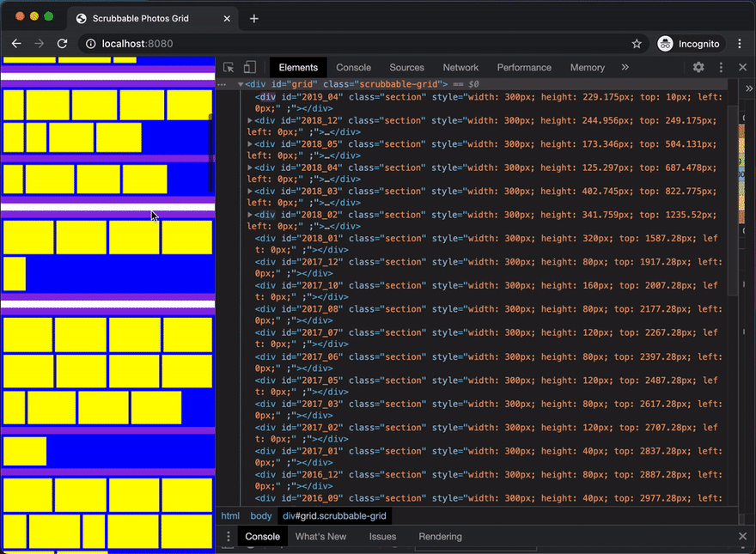The image size is (756, 554).
Task: Open DevTools settings gear
Action: point(698,68)
